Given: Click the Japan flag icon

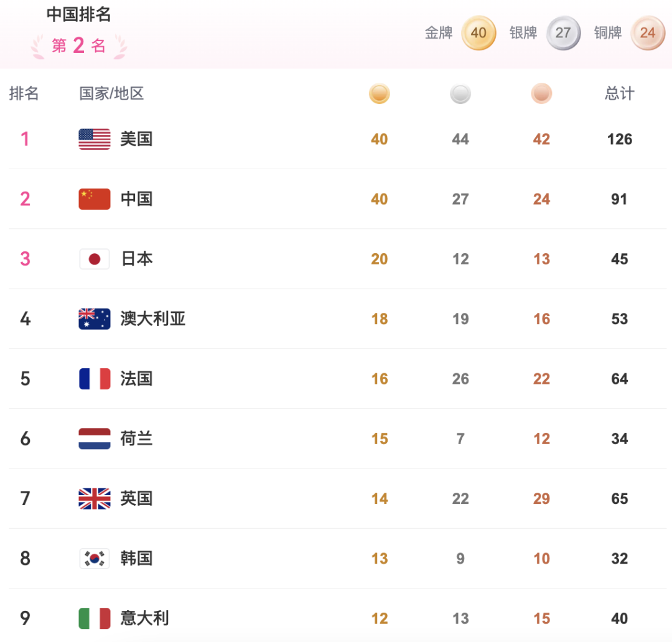Looking at the screenshot, I should click(95, 259).
